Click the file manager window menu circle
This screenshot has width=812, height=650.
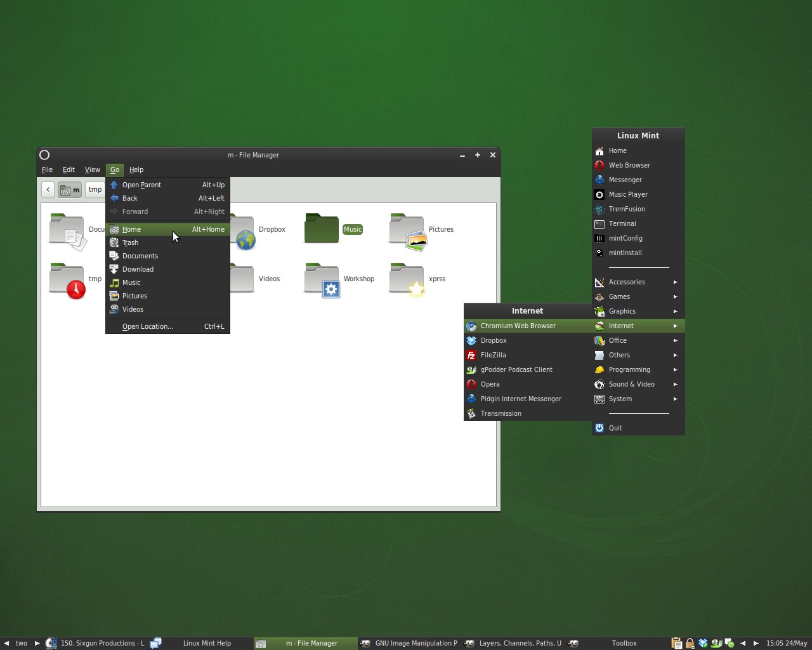click(x=44, y=155)
